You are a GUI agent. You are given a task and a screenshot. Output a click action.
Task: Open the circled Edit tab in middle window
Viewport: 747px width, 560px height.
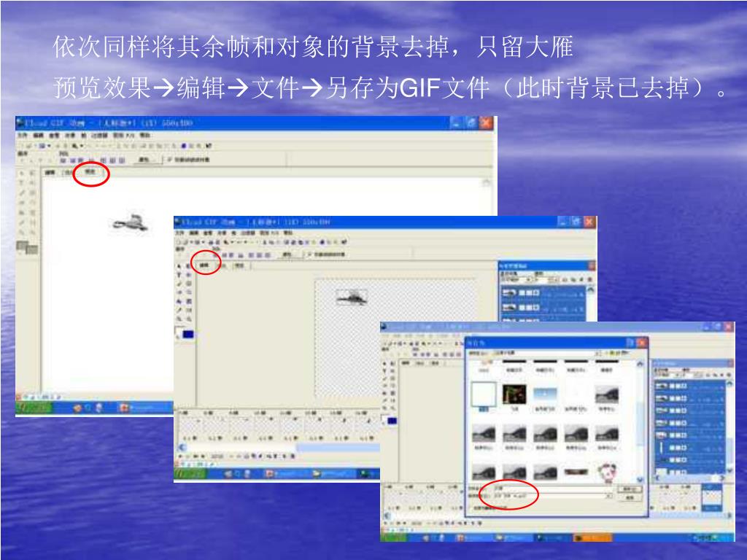click(204, 265)
